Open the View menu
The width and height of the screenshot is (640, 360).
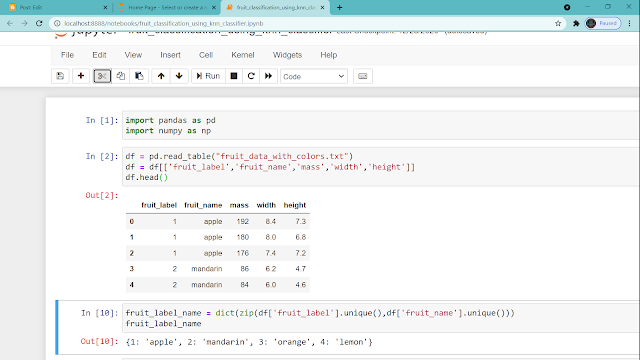point(133,55)
